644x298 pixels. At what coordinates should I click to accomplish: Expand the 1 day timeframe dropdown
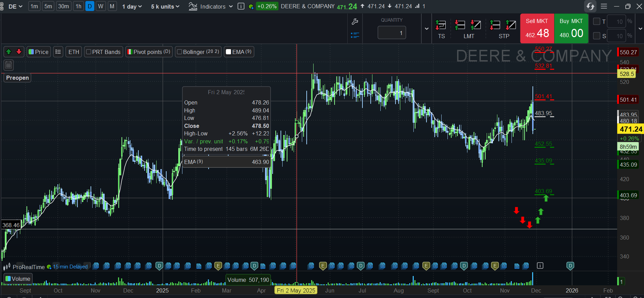132,7
